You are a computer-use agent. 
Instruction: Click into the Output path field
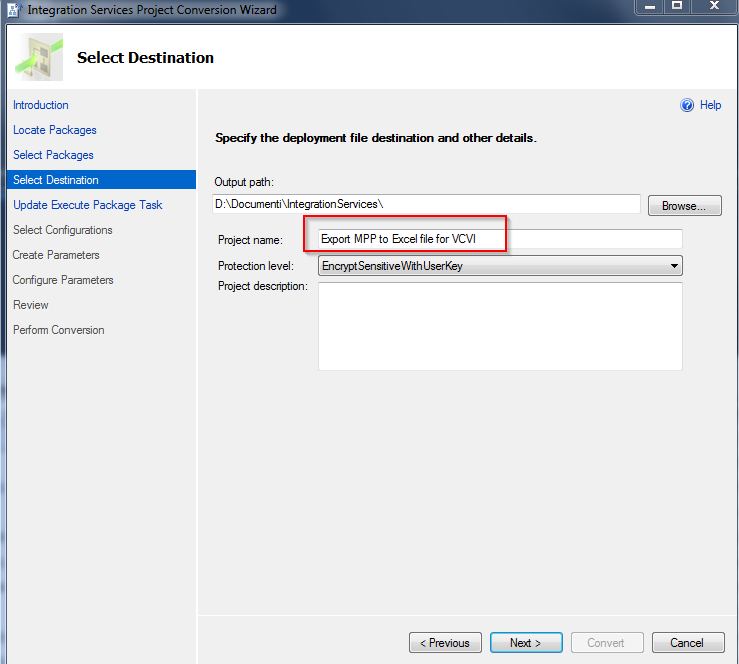[427, 204]
